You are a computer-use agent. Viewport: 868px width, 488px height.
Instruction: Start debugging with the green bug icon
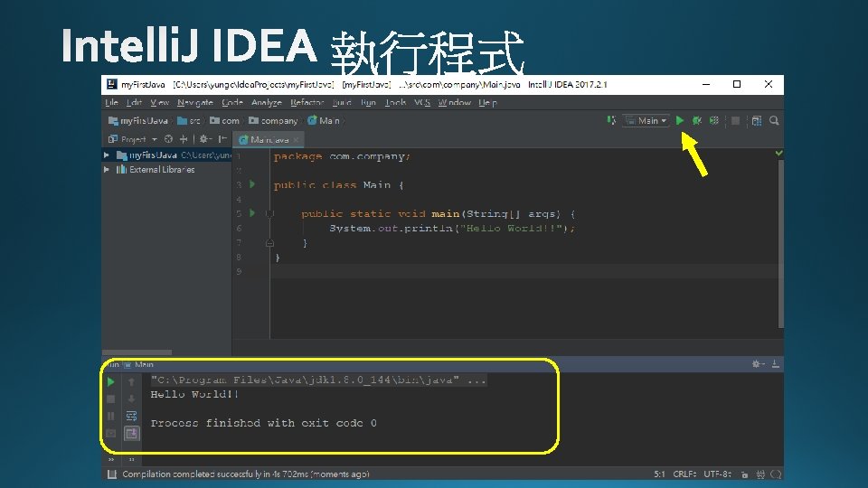697,120
